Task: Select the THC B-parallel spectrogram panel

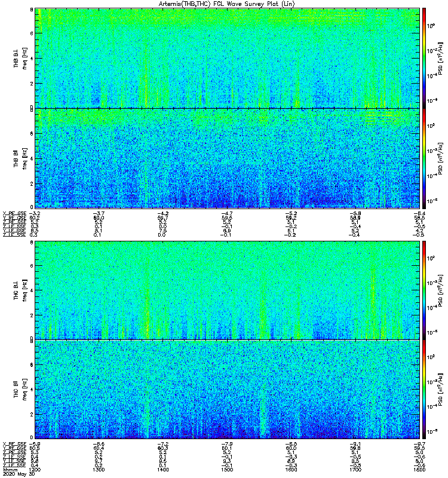Action: [227, 390]
